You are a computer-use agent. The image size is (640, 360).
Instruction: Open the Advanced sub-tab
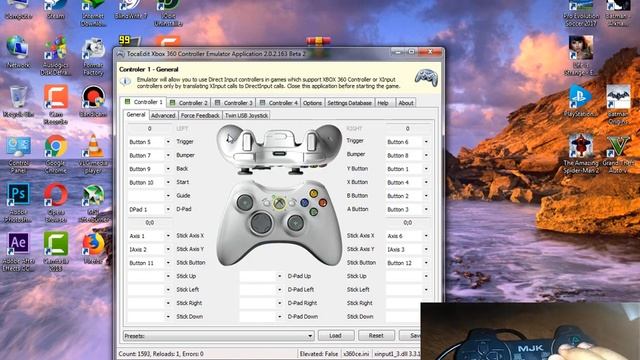click(163, 116)
